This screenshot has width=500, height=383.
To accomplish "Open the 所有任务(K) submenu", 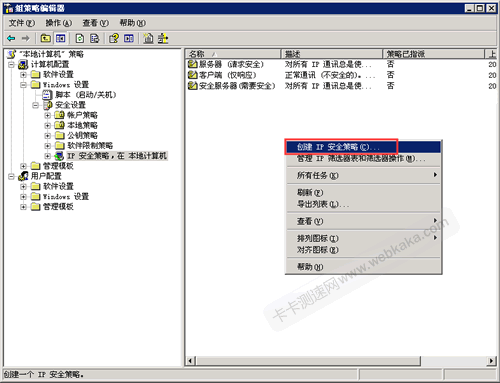I will click(x=364, y=175).
